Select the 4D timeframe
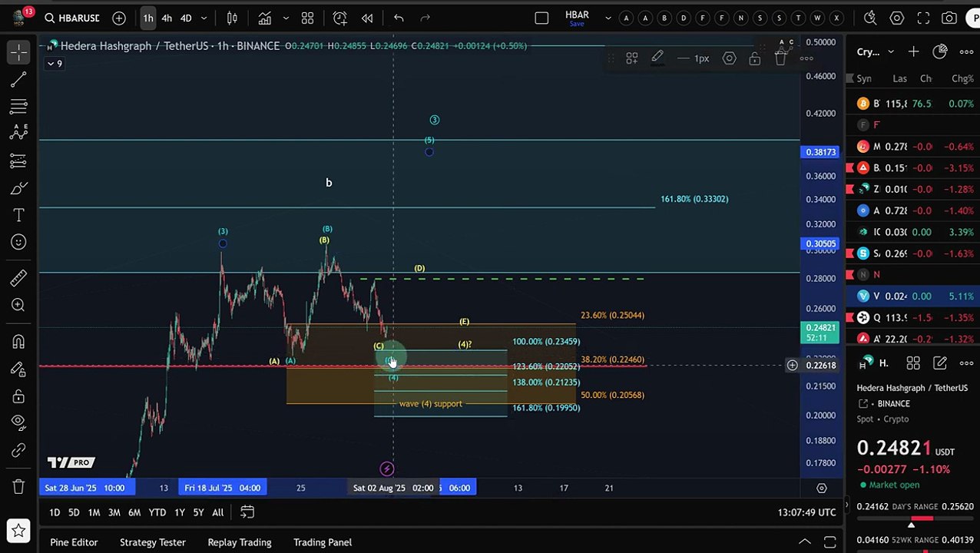 coord(186,18)
